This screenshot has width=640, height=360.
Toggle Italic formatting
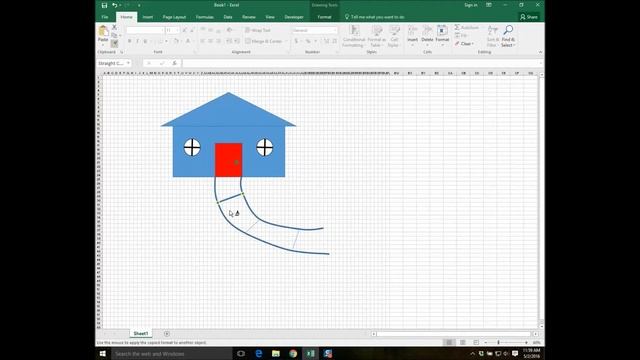coord(137,41)
